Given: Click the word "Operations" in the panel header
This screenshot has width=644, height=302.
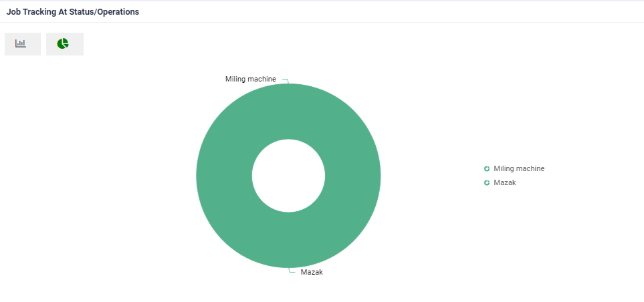Looking at the screenshot, I should point(118,12).
